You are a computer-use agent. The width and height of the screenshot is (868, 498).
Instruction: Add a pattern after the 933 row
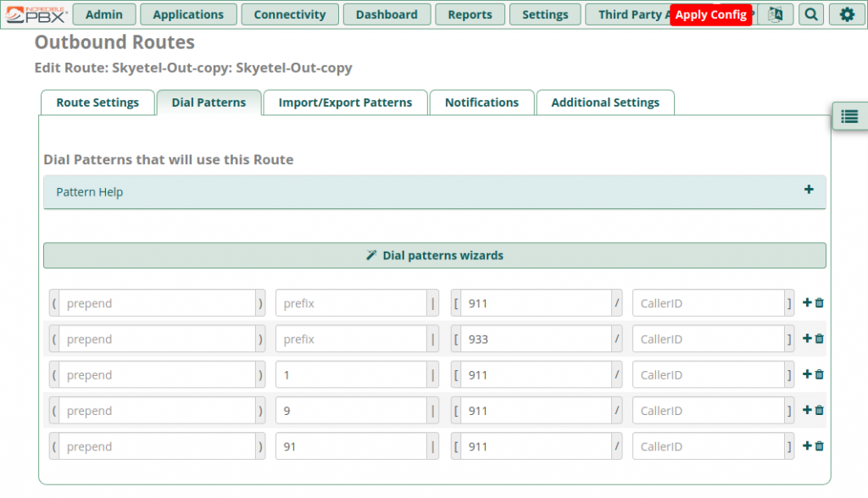coord(807,339)
